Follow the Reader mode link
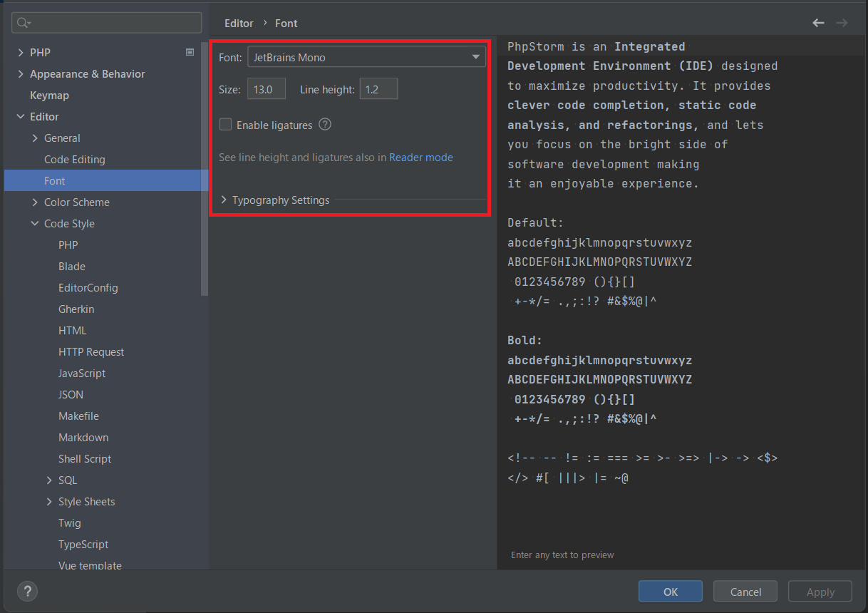The width and height of the screenshot is (868, 613). [x=421, y=158]
